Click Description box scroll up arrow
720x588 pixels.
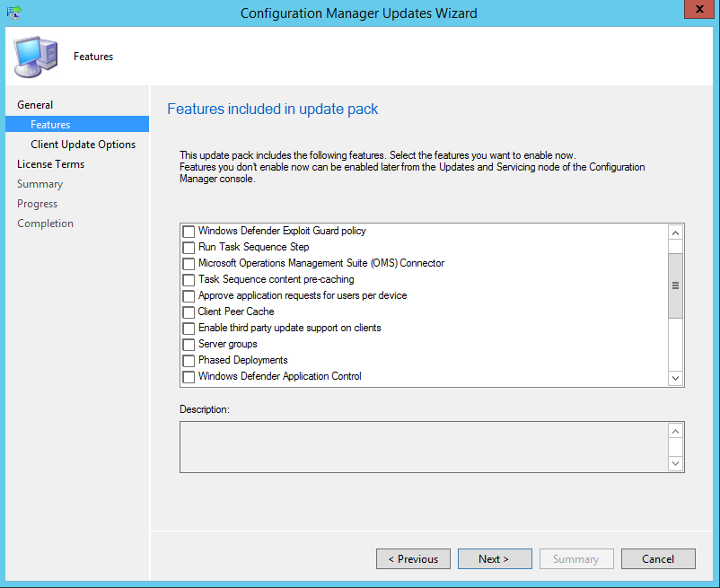click(x=675, y=431)
